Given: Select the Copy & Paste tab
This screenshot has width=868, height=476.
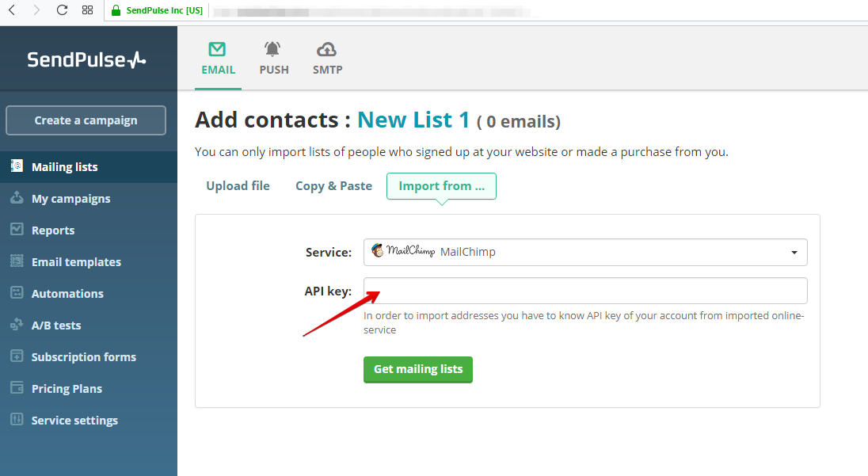Looking at the screenshot, I should point(333,186).
